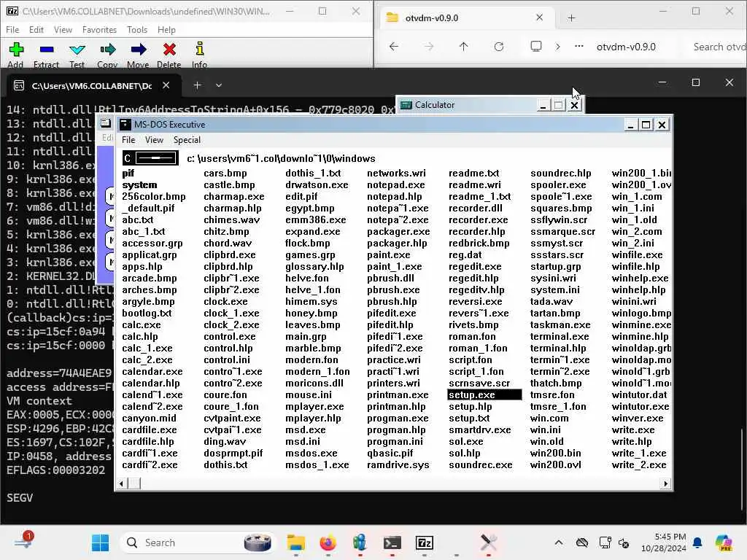
Task: Select winmine.exe in the file list
Action: [641, 324]
